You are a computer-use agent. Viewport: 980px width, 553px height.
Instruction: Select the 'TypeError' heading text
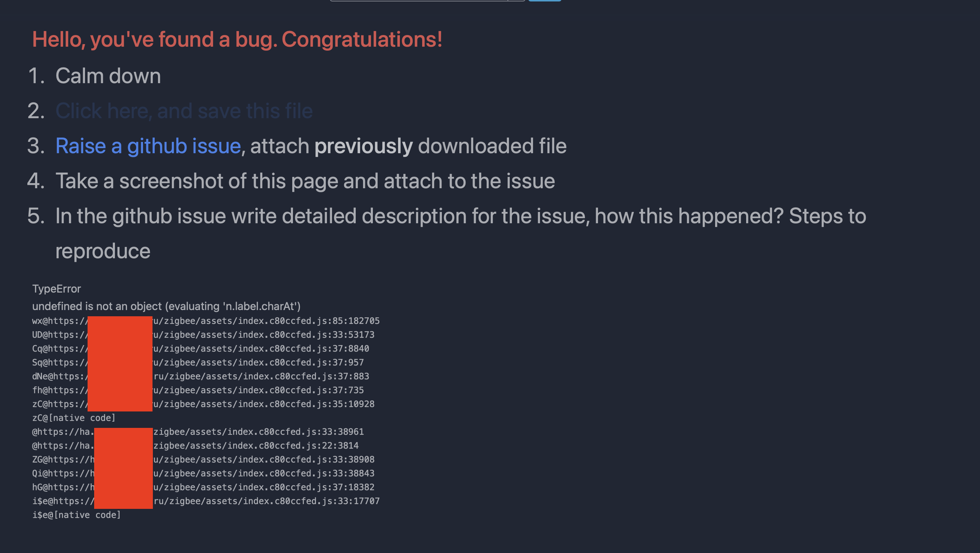[x=56, y=289]
